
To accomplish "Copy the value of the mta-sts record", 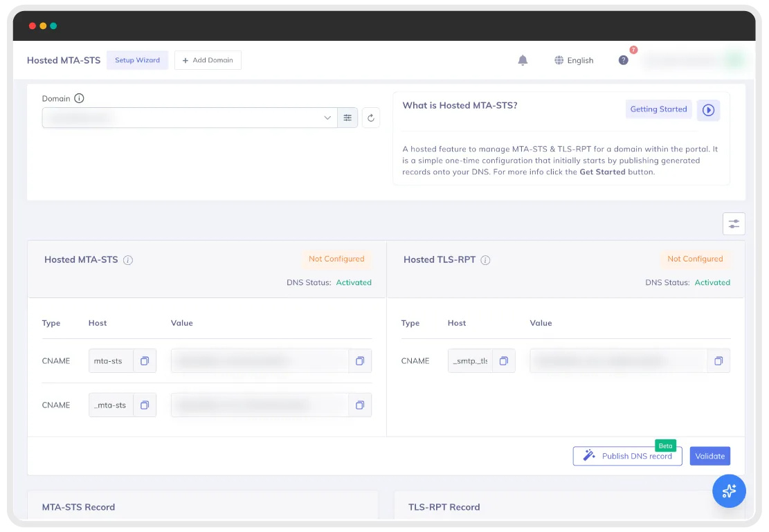I will tap(360, 361).
